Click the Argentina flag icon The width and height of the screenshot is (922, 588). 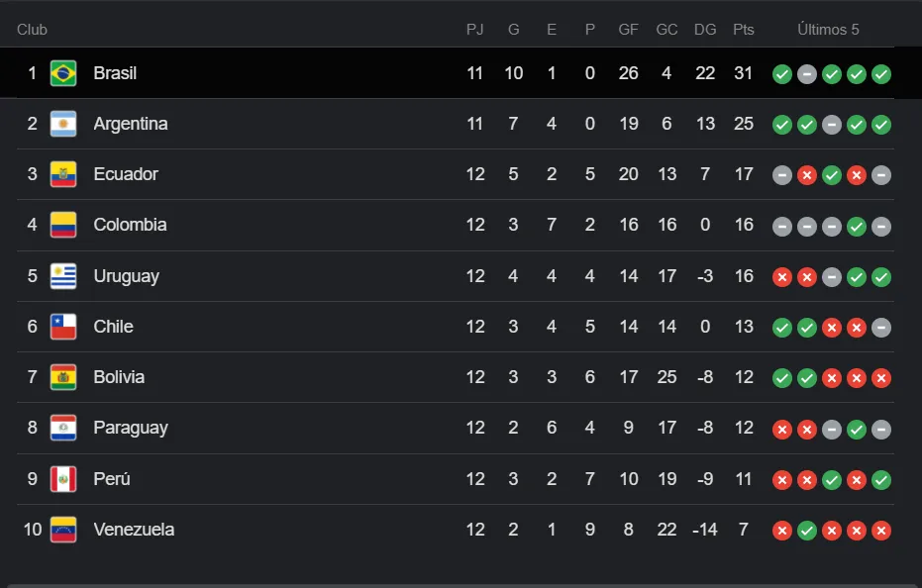63,124
